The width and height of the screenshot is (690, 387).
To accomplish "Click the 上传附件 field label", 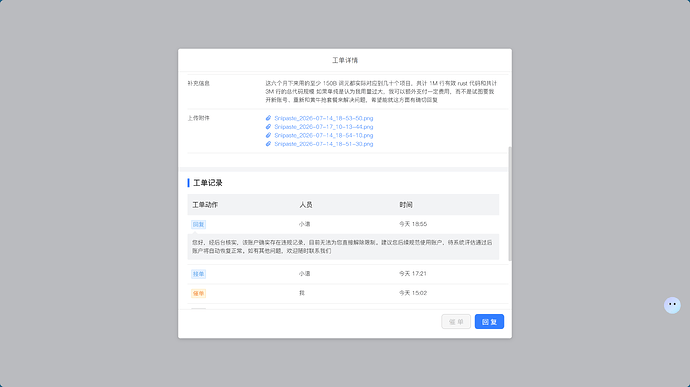I will [x=198, y=118].
